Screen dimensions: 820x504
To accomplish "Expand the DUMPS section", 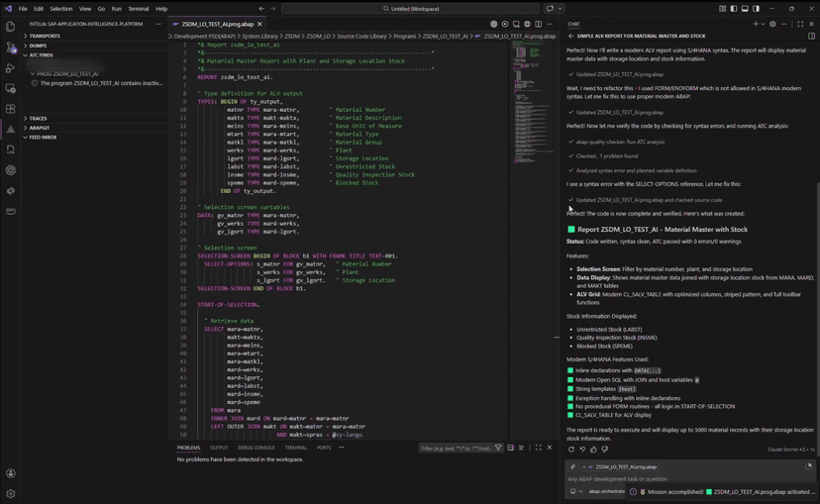I will pyautogui.click(x=38, y=46).
